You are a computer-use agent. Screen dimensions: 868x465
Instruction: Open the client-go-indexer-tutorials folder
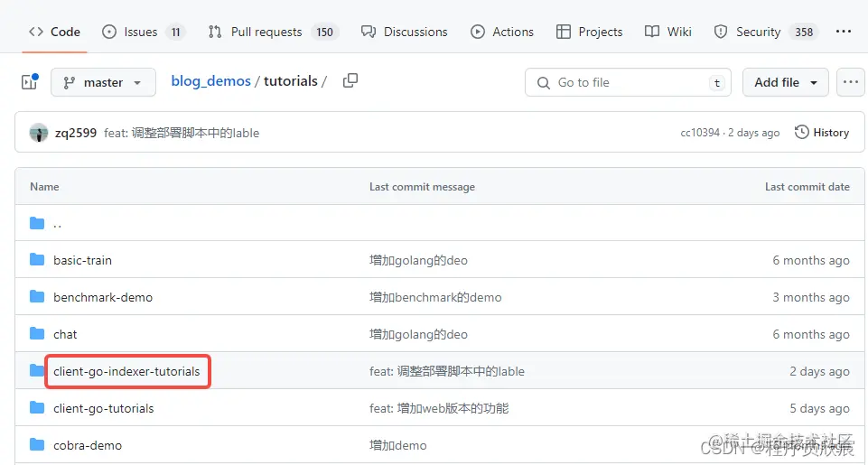(x=126, y=371)
